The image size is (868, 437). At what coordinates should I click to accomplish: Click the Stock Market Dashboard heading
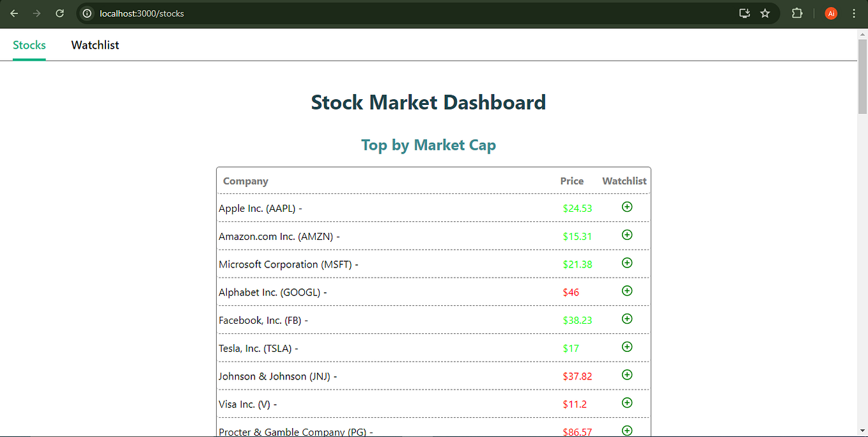click(x=428, y=102)
